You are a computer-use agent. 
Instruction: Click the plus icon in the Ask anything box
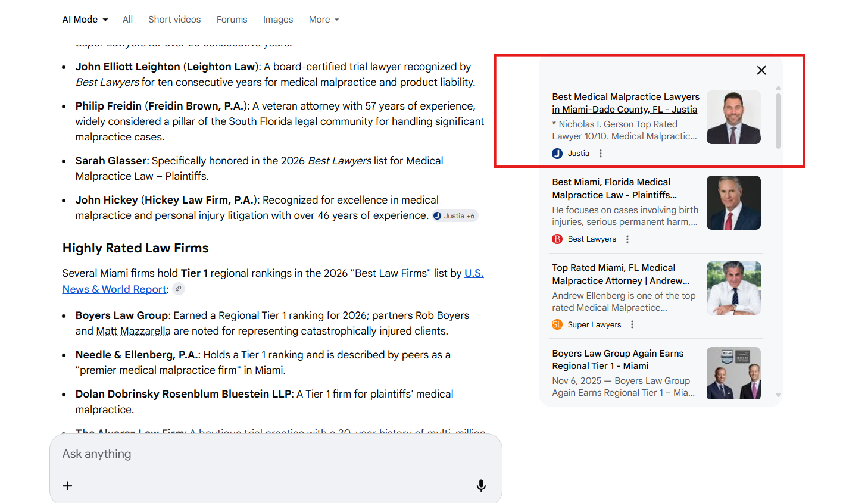pos(67,486)
